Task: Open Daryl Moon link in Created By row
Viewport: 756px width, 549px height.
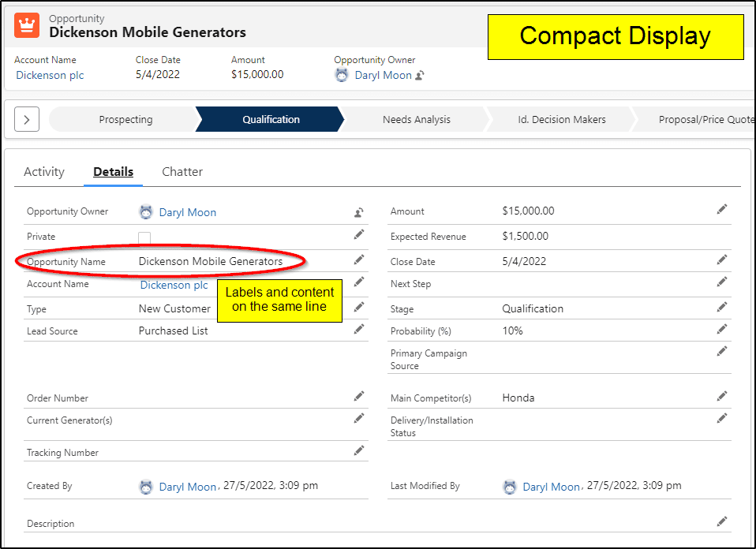Action: pos(188,487)
